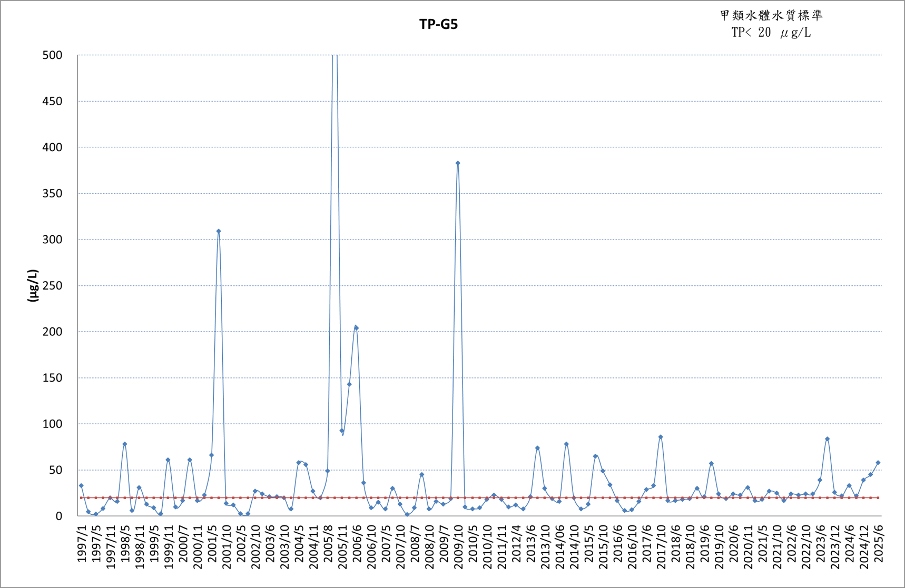The height and width of the screenshot is (588, 905).
Task: Click the 2005/11 data marker near 92
Action: point(341,431)
